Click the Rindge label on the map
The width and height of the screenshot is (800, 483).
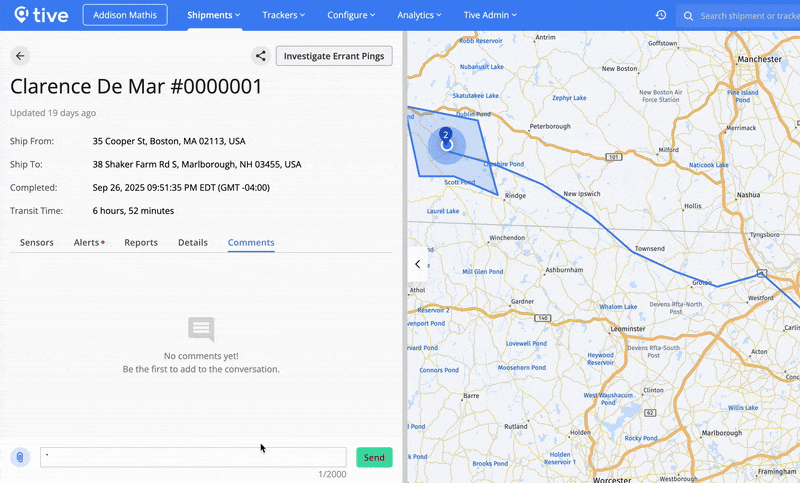click(x=515, y=195)
